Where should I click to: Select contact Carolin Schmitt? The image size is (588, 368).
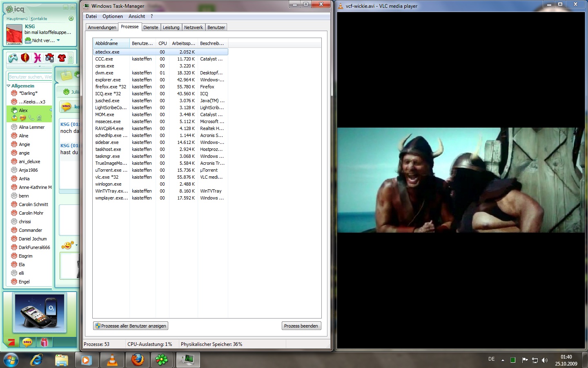pyautogui.click(x=33, y=204)
